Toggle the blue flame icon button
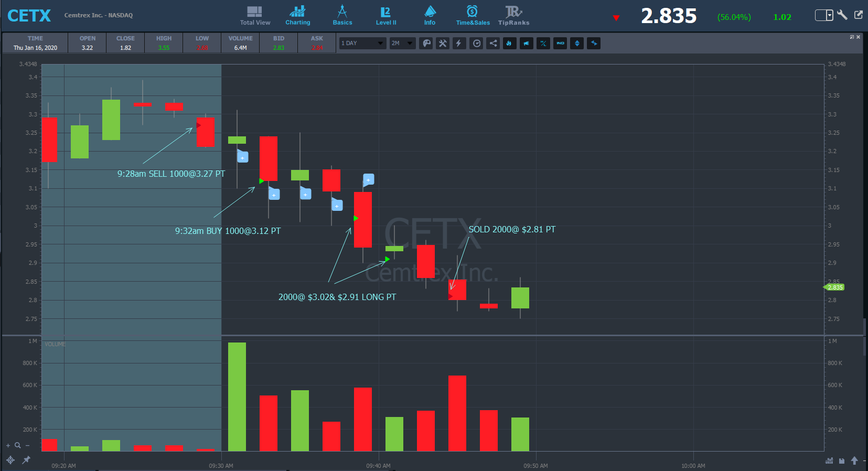The height and width of the screenshot is (471, 868). click(509, 43)
